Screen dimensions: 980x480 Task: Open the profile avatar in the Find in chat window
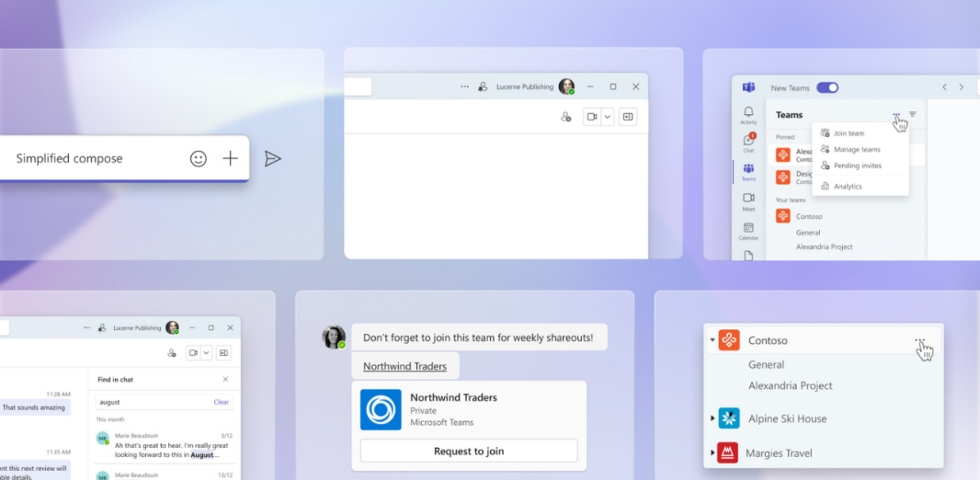click(173, 327)
